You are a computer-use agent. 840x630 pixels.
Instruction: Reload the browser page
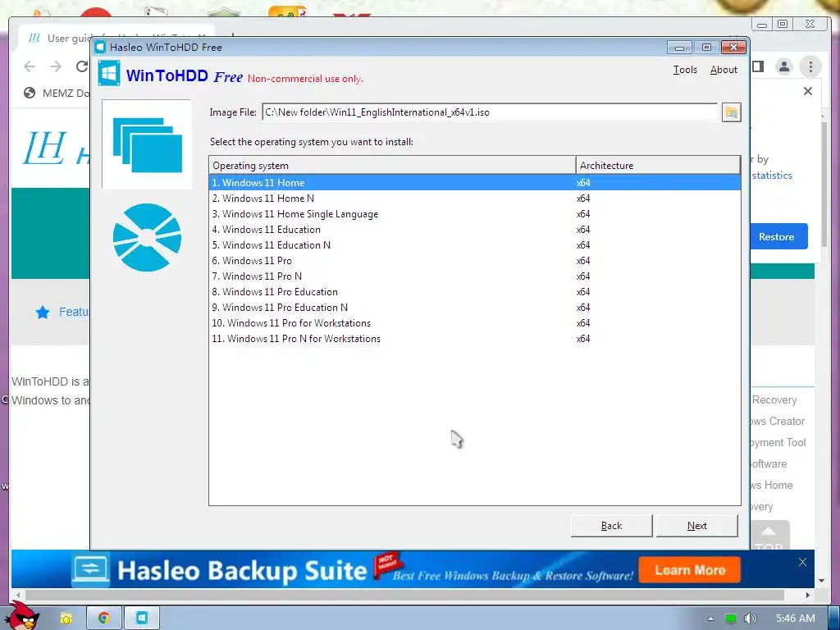coord(82,66)
